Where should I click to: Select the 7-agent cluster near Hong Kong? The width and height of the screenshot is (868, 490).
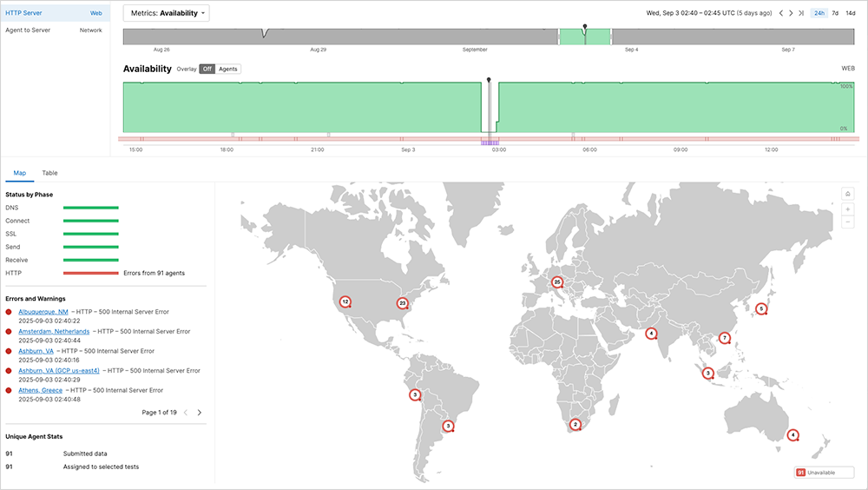point(724,338)
